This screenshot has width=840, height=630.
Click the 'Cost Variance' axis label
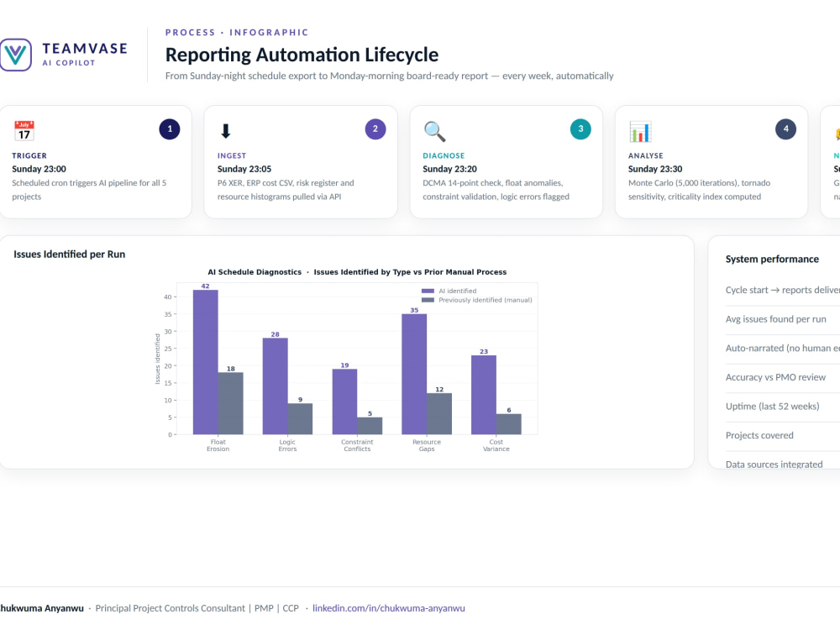click(x=496, y=446)
